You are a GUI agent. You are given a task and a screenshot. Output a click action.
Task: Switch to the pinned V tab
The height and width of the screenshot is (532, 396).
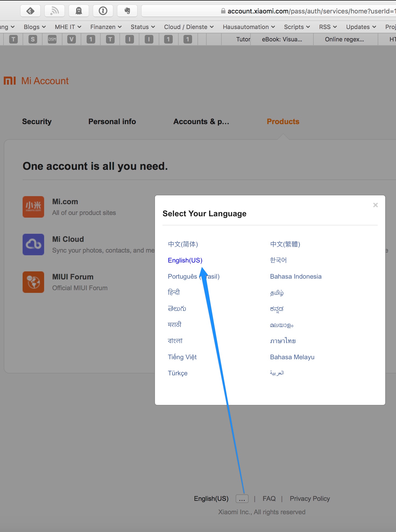pos(72,39)
